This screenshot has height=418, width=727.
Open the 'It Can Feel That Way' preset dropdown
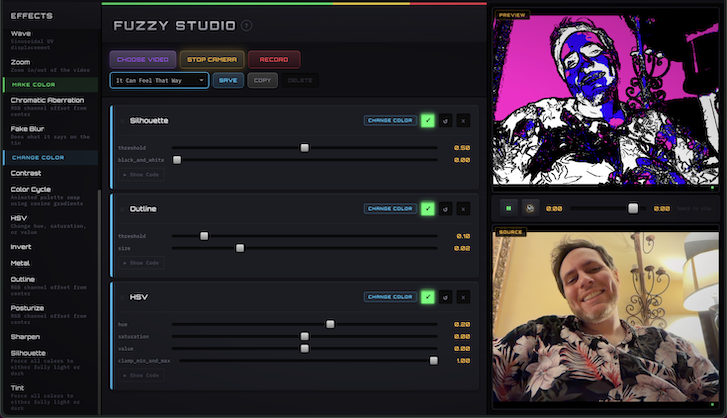[159, 80]
